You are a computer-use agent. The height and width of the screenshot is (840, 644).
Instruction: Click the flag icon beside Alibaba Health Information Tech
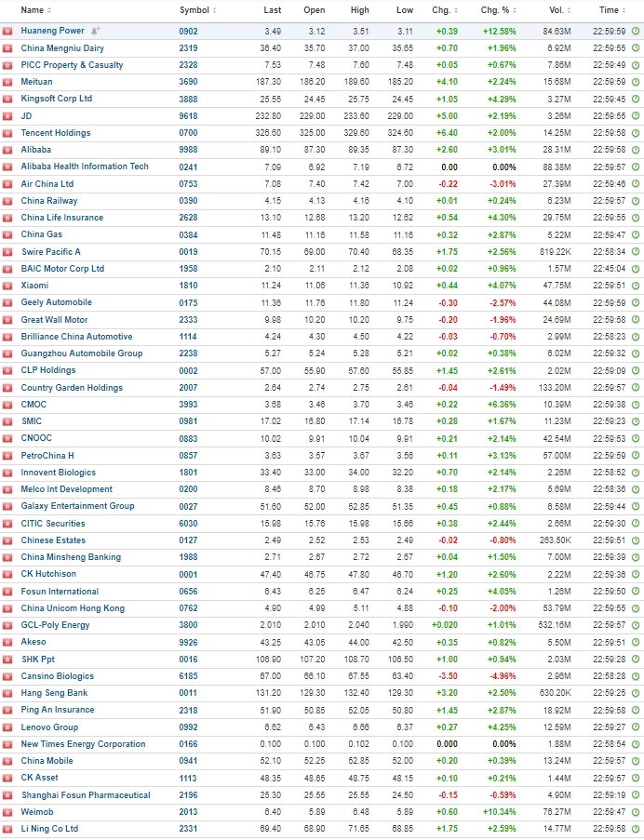(7, 167)
